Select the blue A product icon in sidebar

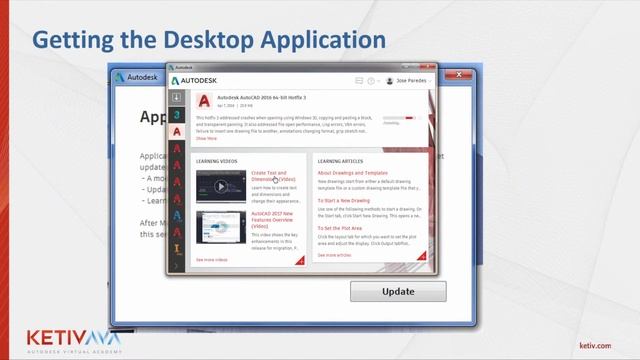coord(176,215)
